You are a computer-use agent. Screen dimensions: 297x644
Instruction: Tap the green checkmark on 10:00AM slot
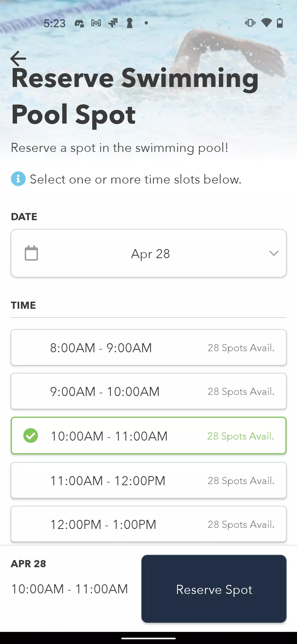click(31, 436)
